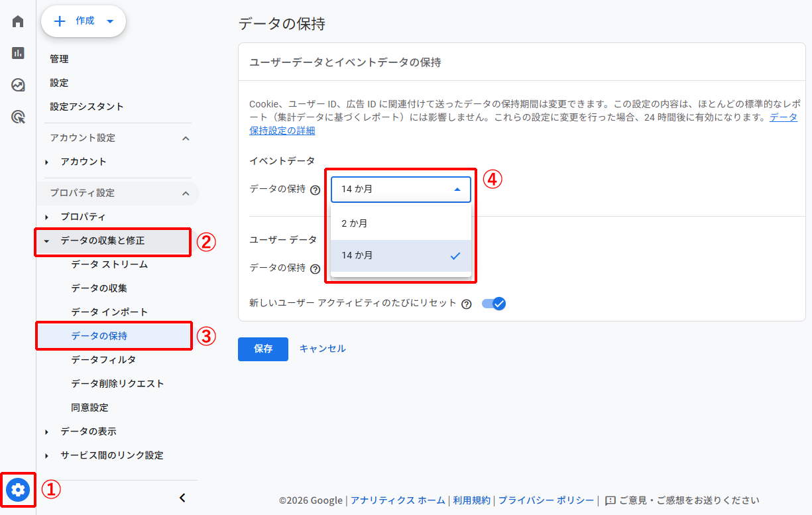Click the help icon next to the reset toggle
This screenshot has height=515, width=812.
(x=466, y=304)
